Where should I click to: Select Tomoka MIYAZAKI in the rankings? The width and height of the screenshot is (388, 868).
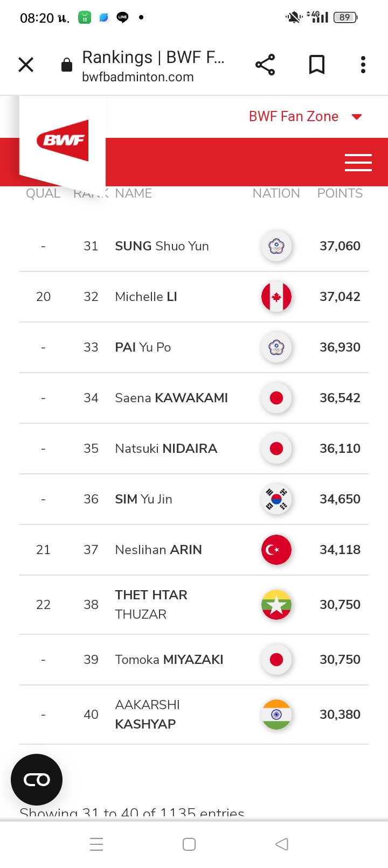coord(169,660)
